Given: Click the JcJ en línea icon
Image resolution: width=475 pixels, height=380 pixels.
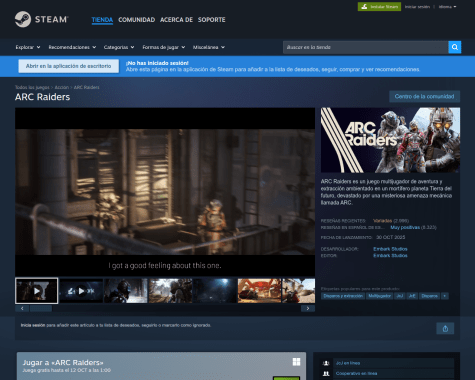Looking at the screenshot, I should pos(326,363).
